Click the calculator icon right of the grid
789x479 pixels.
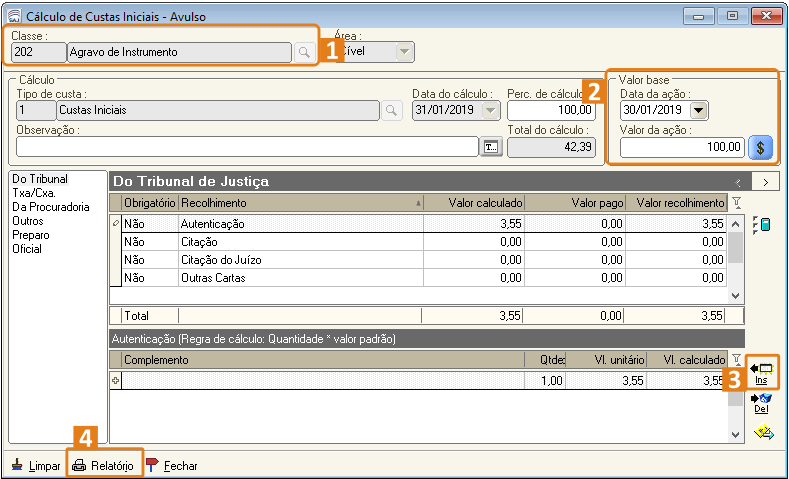coord(761,225)
